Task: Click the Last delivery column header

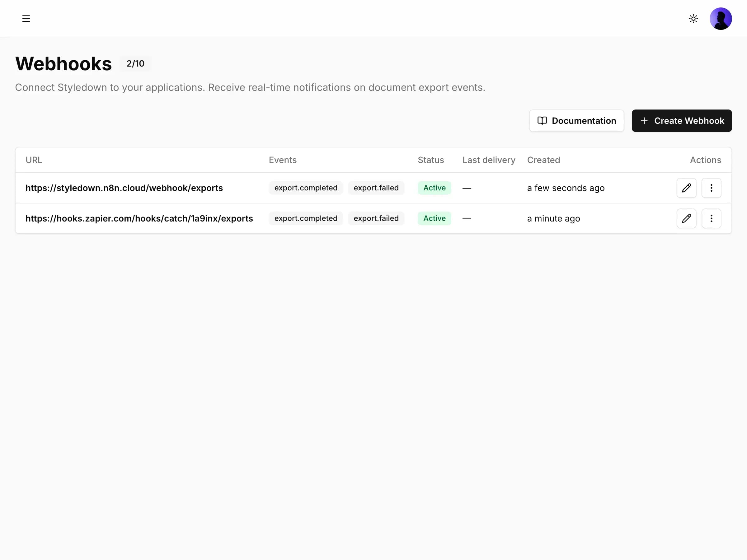Action: (489, 160)
